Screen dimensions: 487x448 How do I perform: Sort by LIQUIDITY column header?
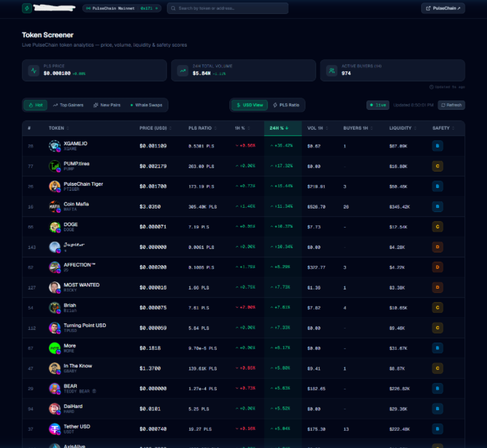403,128
